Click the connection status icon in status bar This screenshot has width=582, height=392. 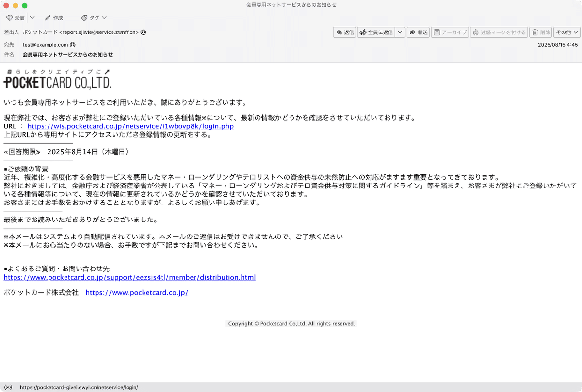click(8, 387)
